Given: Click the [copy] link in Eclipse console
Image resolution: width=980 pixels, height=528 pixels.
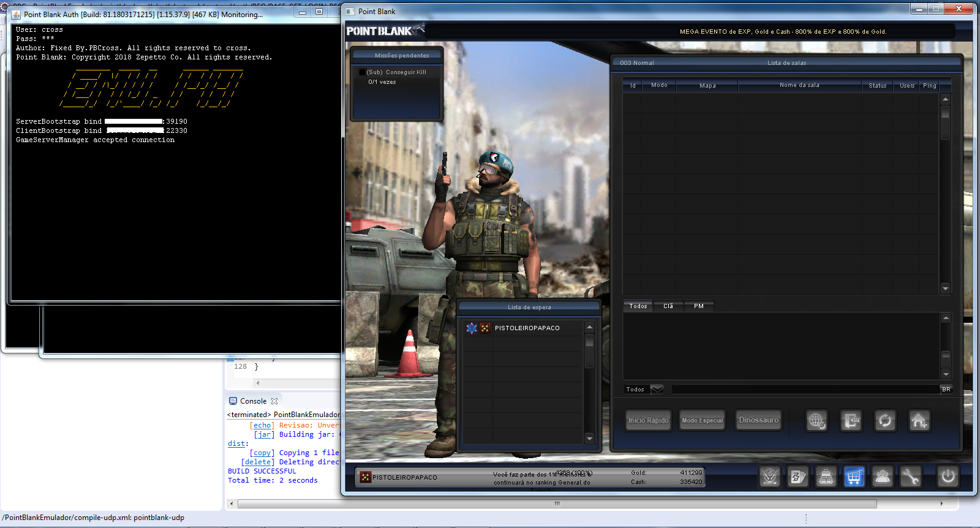Looking at the screenshot, I should pyautogui.click(x=262, y=453).
